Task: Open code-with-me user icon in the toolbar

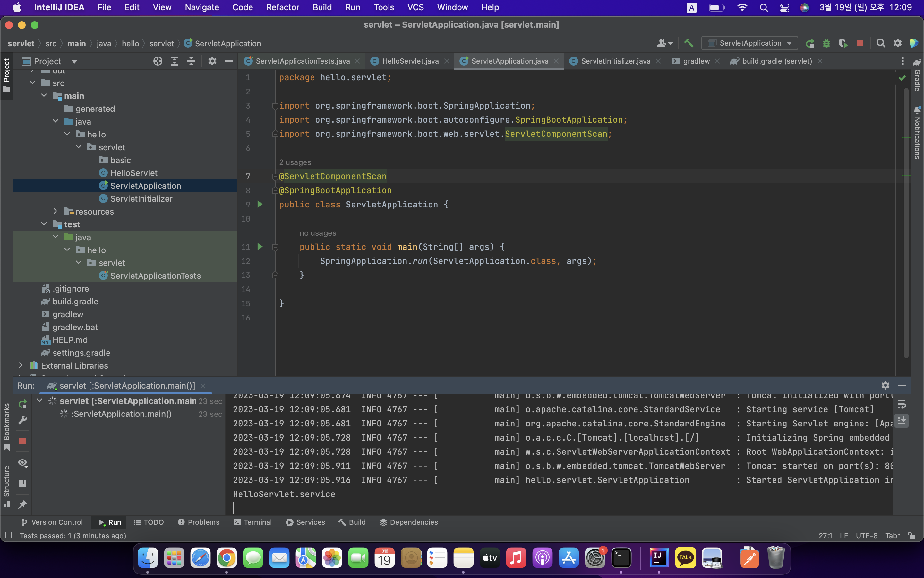Action: point(664,43)
